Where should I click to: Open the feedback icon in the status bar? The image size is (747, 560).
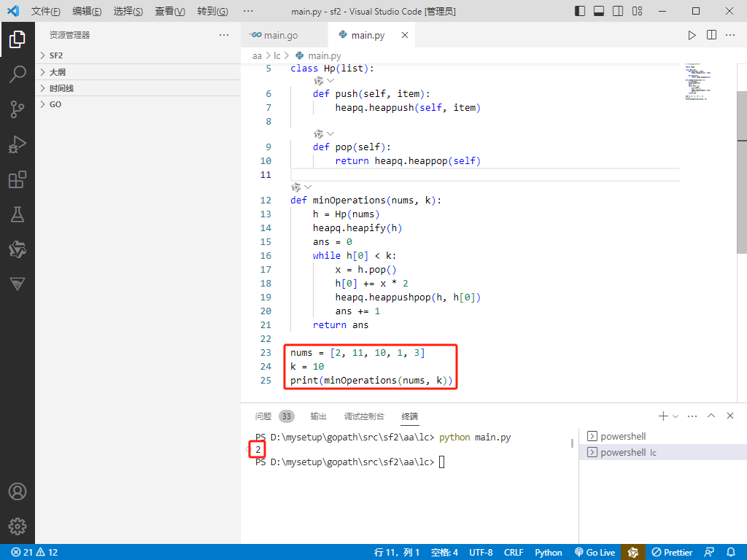pyautogui.click(x=709, y=553)
